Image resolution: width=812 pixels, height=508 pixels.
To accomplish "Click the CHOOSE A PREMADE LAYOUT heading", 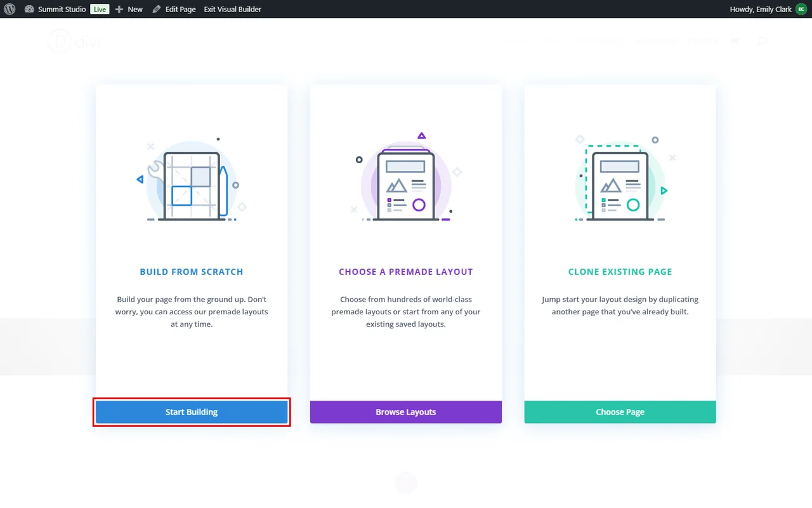I will click(406, 272).
